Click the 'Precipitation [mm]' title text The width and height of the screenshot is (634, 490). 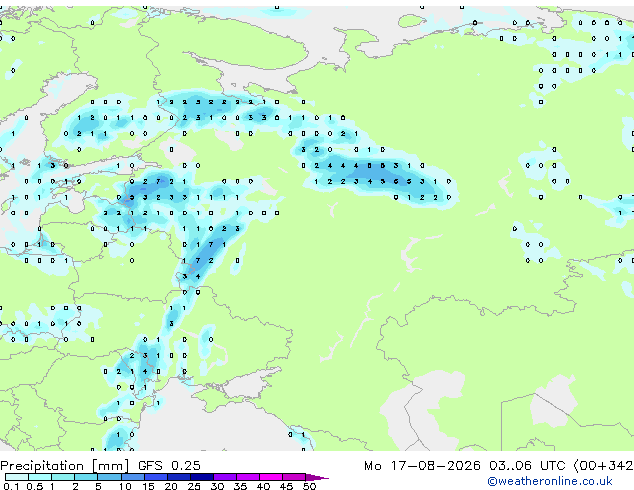[x=65, y=466]
